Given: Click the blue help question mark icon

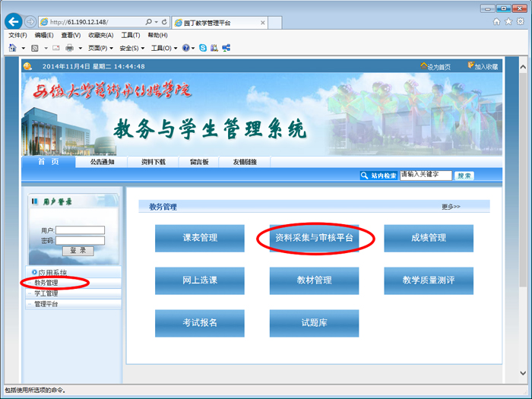Looking at the screenshot, I should (185, 48).
